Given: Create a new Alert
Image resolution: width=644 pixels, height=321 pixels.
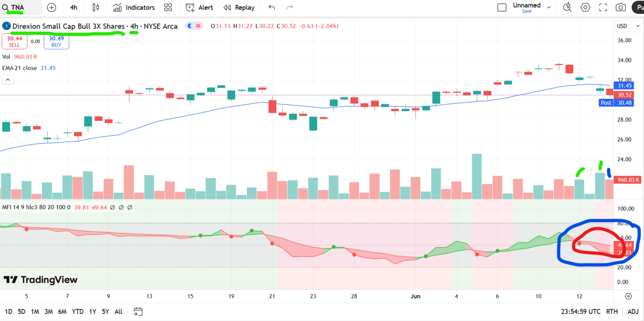Looking at the screenshot, I should click(200, 8).
